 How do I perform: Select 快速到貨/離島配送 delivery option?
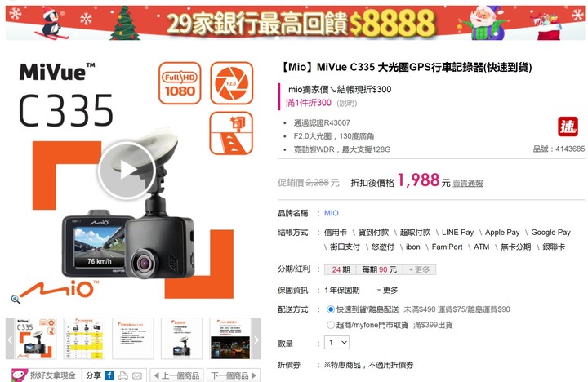pos(331,309)
